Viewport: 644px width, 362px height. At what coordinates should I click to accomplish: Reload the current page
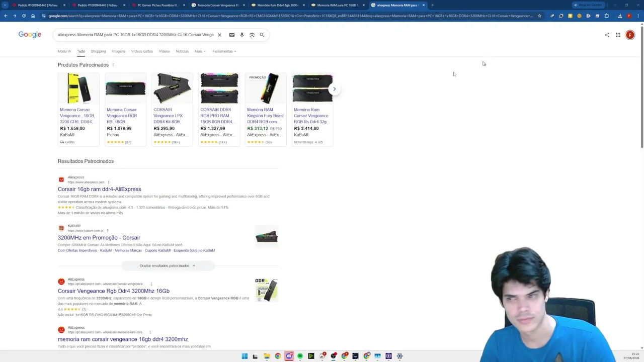(x=24, y=16)
